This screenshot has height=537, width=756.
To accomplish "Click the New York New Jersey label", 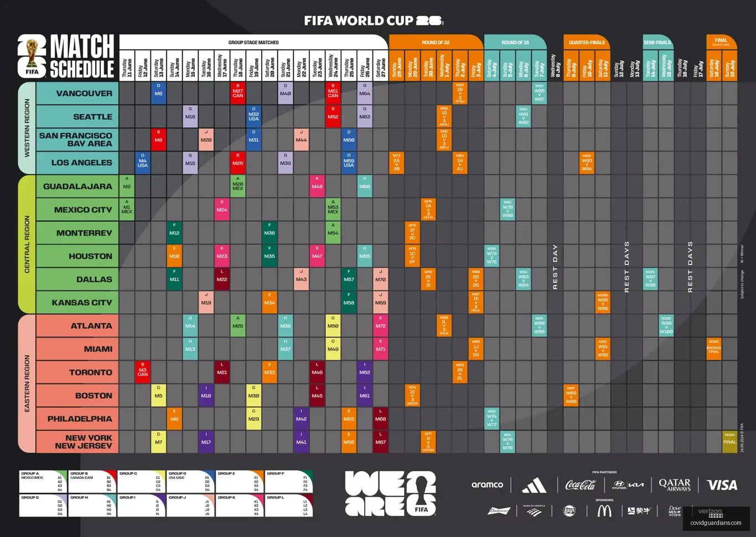I will 77,442.
